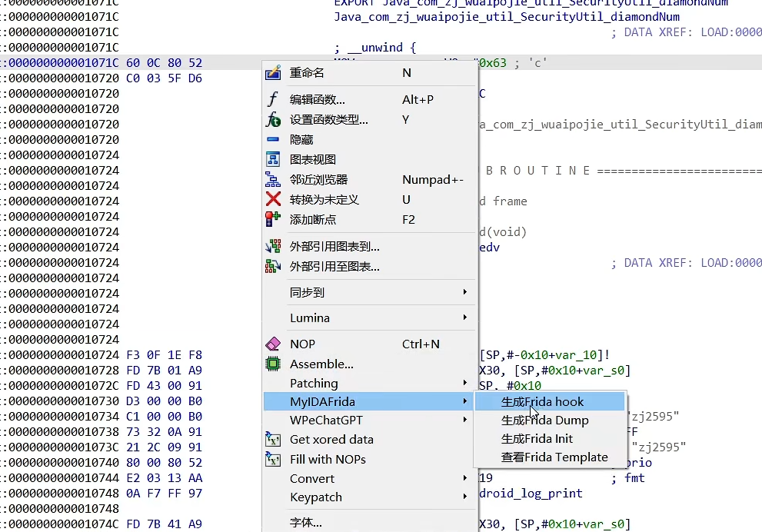This screenshot has height=532, width=762.
Task: Click the Edit function 'f' icon
Action: 273,99
